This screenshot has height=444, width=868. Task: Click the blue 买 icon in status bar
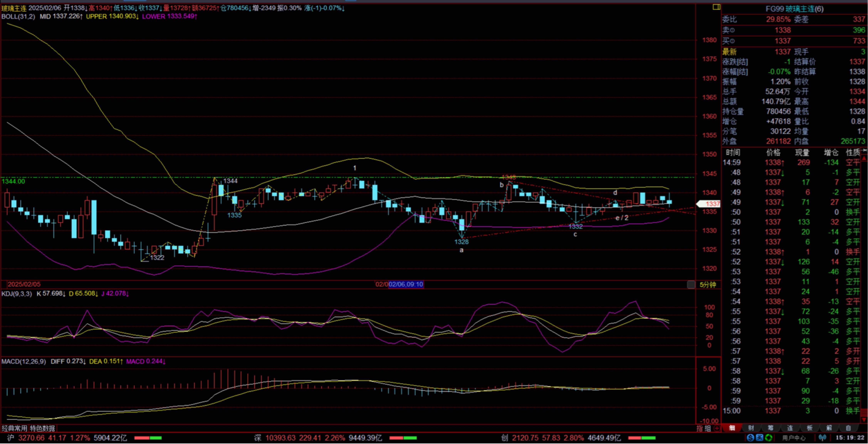click(759, 438)
